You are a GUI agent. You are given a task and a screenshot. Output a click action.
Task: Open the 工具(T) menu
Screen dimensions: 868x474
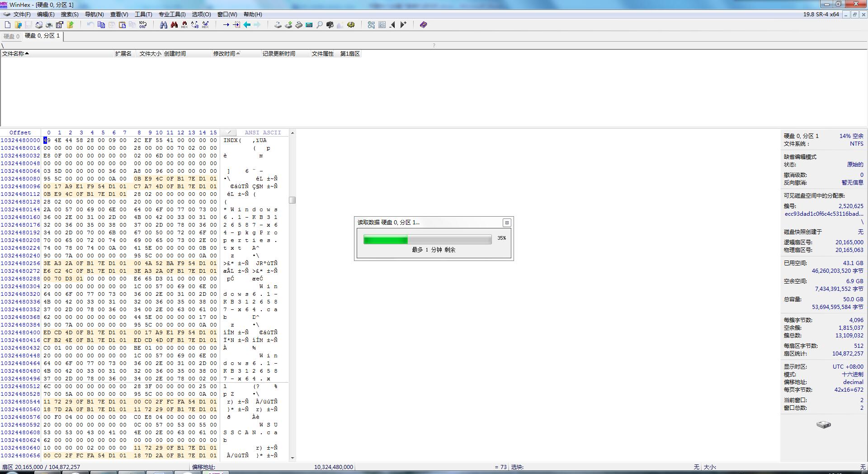[x=143, y=14]
